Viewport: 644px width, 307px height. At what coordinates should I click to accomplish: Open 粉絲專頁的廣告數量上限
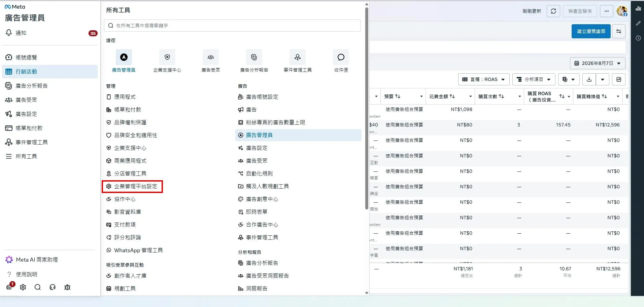(271, 122)
